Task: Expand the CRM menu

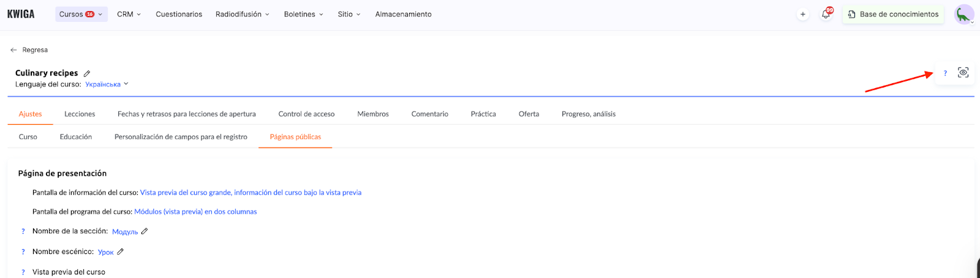Action: [x=129, y=14]
